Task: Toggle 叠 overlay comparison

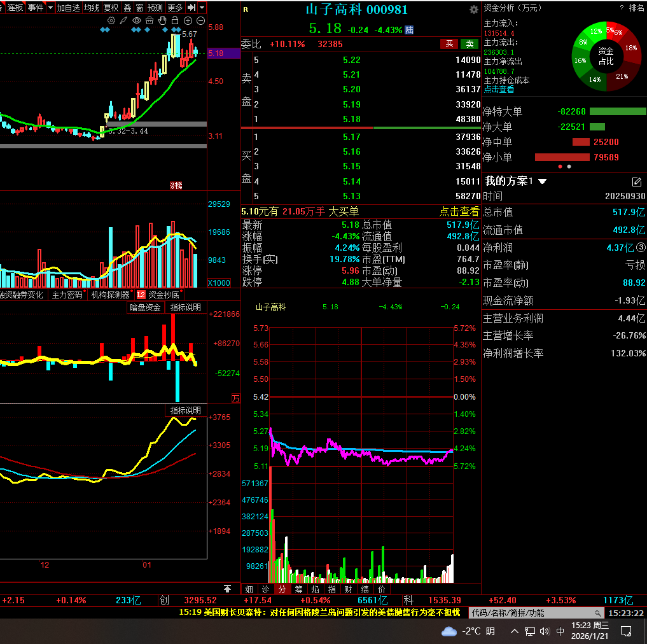Action: tap(127, 8)
